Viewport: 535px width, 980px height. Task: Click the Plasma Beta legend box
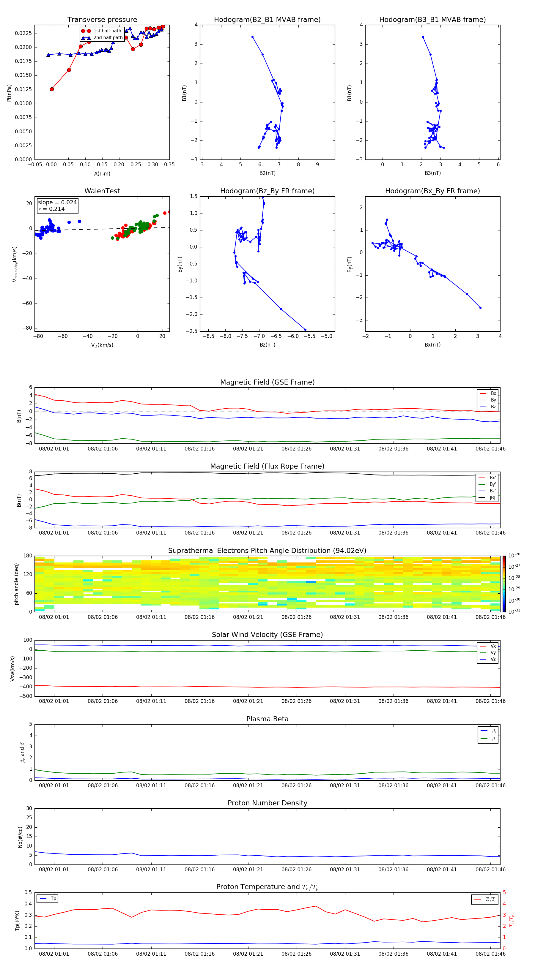click(488, 735)
